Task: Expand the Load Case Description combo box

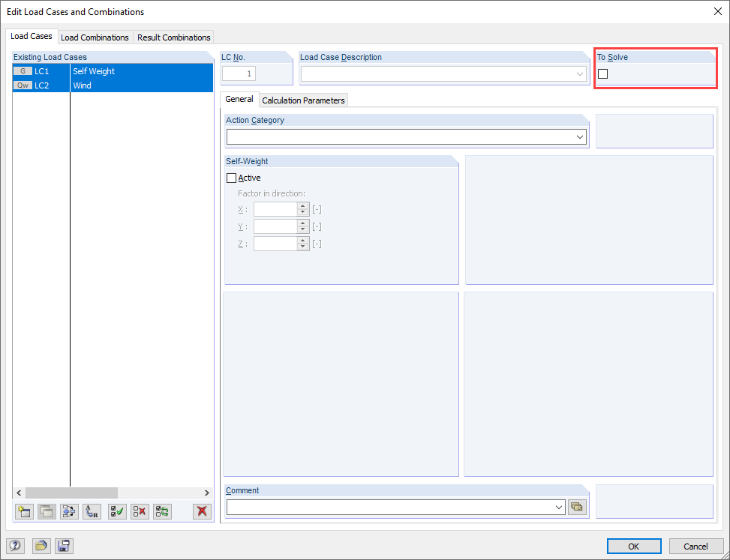Action: pos(578,73)
